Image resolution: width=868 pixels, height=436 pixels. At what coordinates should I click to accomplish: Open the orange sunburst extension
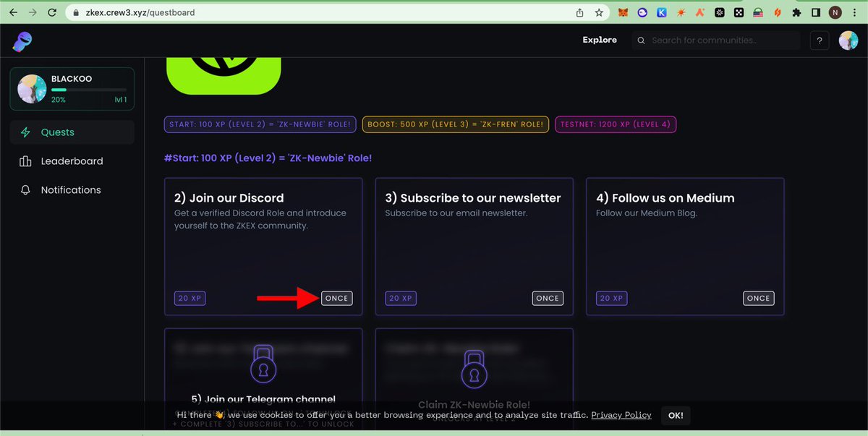point(681,12)
